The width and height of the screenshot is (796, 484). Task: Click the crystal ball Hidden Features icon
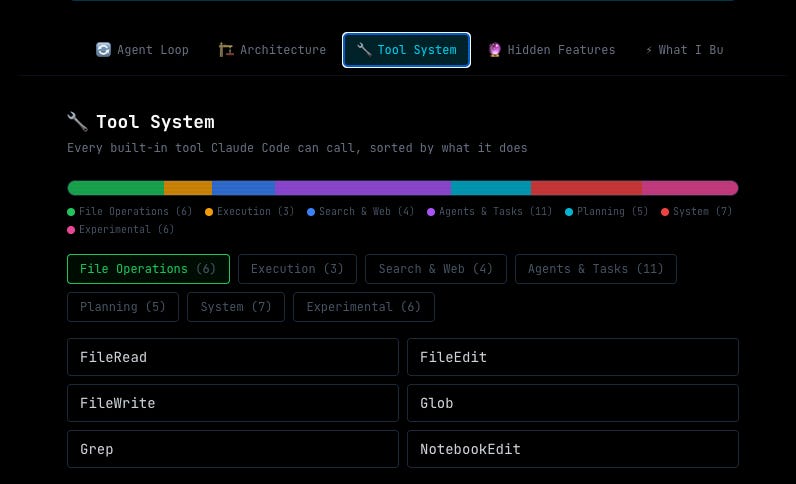point(494,50)
